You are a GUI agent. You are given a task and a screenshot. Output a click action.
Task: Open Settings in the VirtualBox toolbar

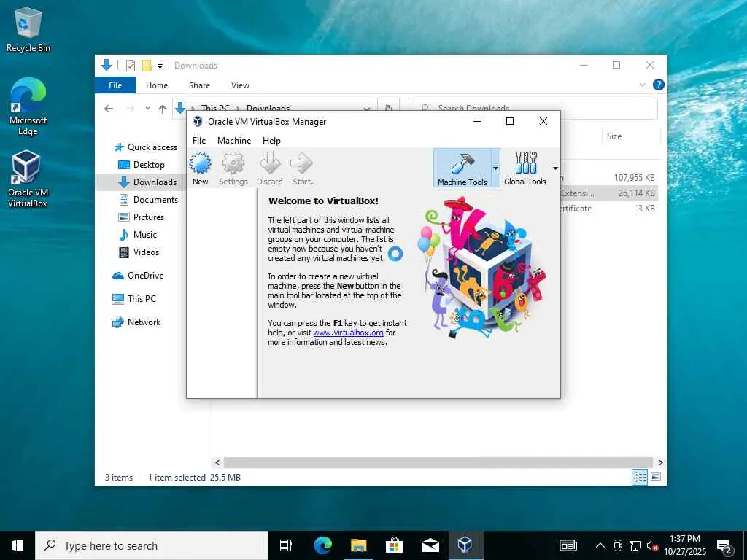point(233,168)
